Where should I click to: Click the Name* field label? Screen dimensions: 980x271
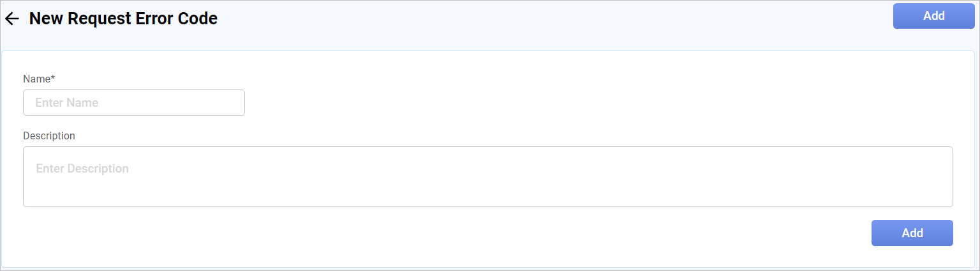[x=39, y=79]
